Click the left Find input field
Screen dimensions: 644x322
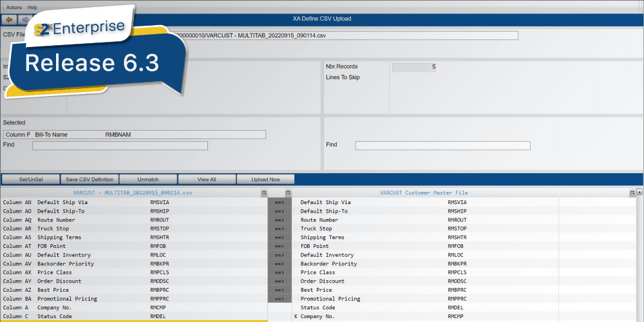pyautogui.click(x=120, y=146)
